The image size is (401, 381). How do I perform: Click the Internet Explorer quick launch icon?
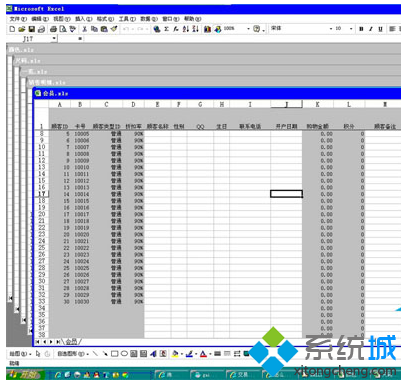pyautogui.click(x=58, y=375)
